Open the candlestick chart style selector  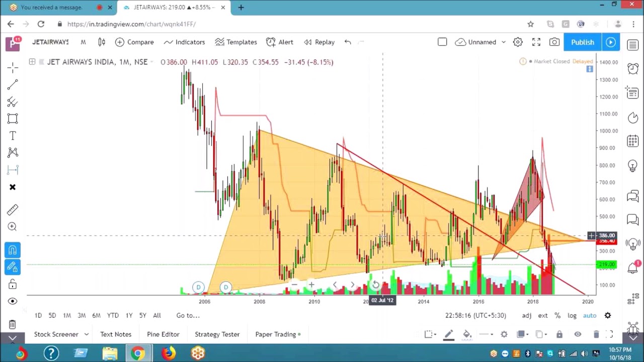coord(102,42)
